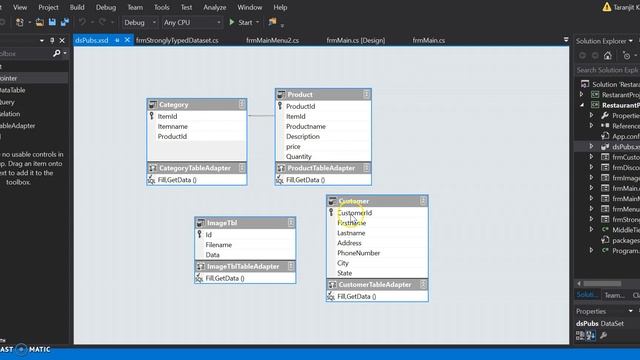640x360 pixels.
Task: Collapse the Category table with its chevron
Action: tap(242, 104)
